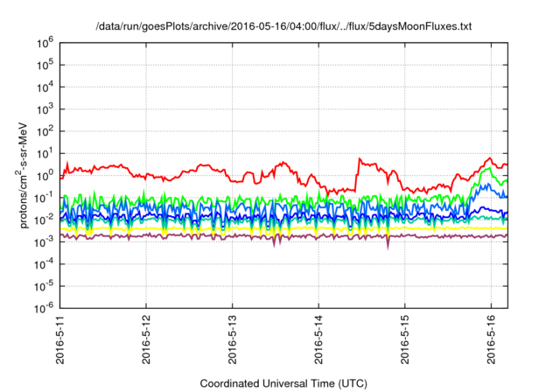The height and width of the screenshot is (392, 560).
Task: Click the y-axis label protons/cm²-s-sr-MeV
Action: pos(22,176)
